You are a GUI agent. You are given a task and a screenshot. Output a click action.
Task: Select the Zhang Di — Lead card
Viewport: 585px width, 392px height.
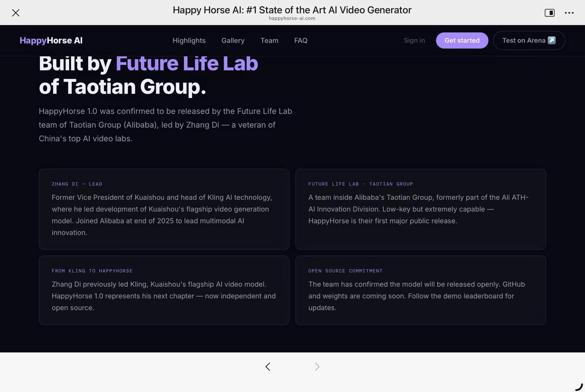tap(164, 209)
